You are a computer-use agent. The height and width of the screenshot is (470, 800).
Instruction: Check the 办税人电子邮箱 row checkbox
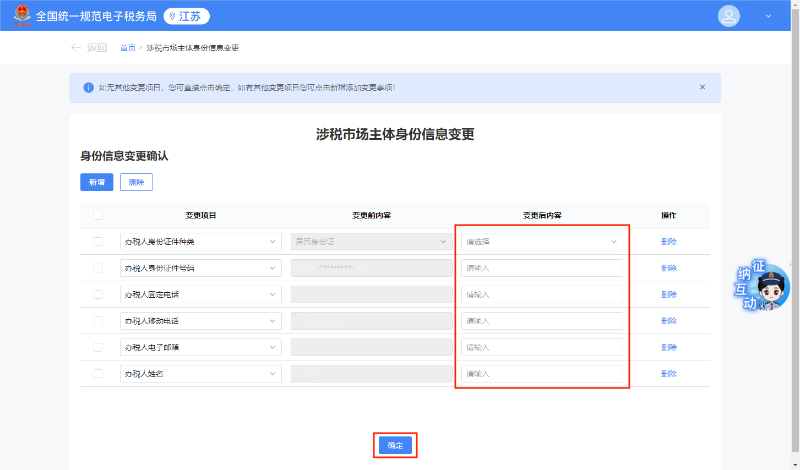(98, 348)
